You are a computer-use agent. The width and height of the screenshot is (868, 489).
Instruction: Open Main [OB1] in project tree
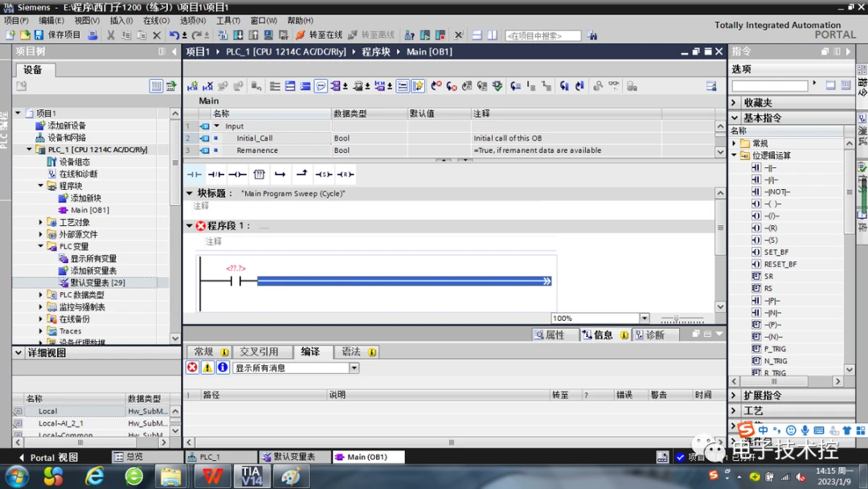90,210
